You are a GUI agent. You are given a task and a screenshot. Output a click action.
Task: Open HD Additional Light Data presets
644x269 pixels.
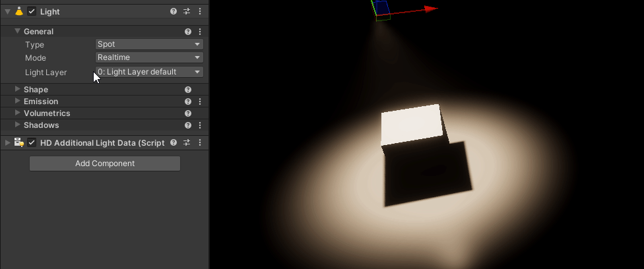[187, 142]
